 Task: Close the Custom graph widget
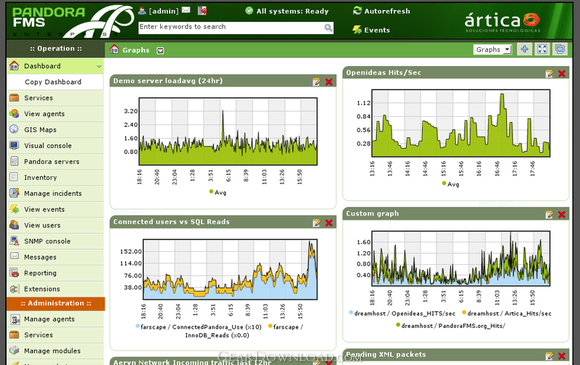click(x=562, y=215)
